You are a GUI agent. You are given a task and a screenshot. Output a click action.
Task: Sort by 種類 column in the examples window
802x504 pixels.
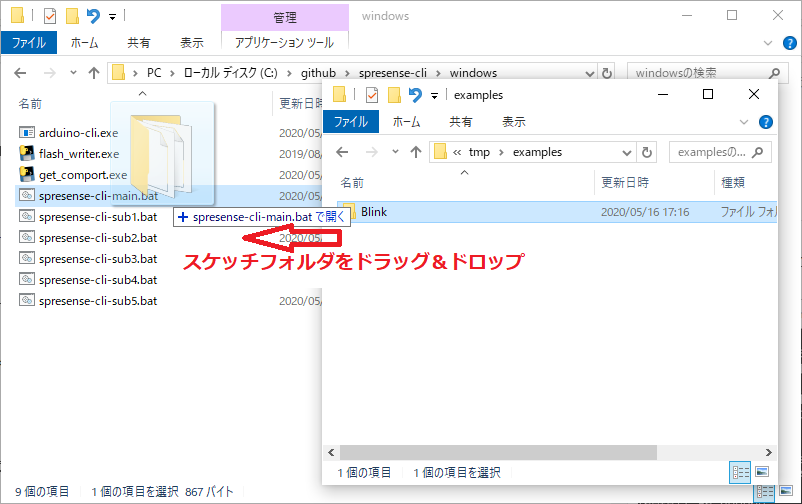pos(733,183)
